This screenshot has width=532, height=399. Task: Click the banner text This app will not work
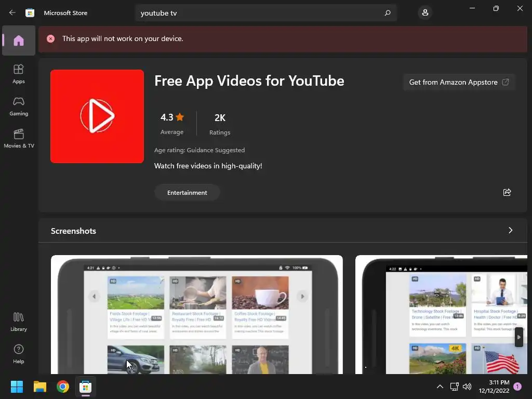(123, 38)
